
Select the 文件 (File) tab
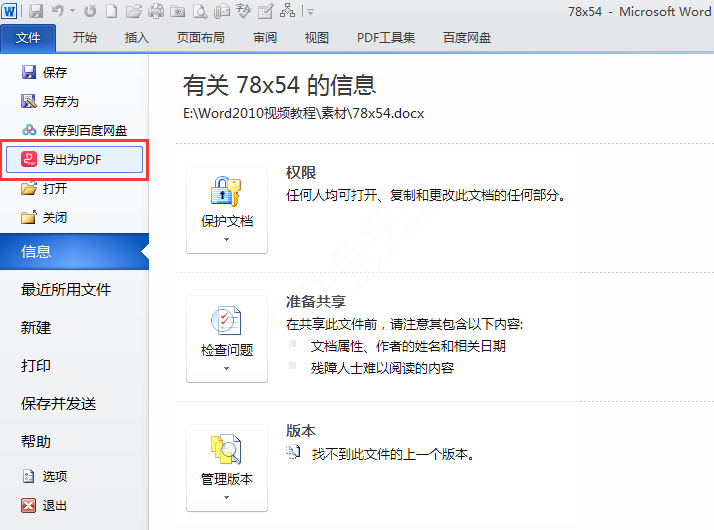tap(28, 38)
